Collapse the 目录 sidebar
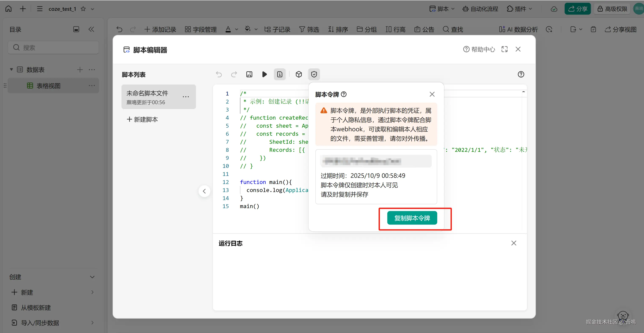The image size is (644, 333). coord(91,29)
